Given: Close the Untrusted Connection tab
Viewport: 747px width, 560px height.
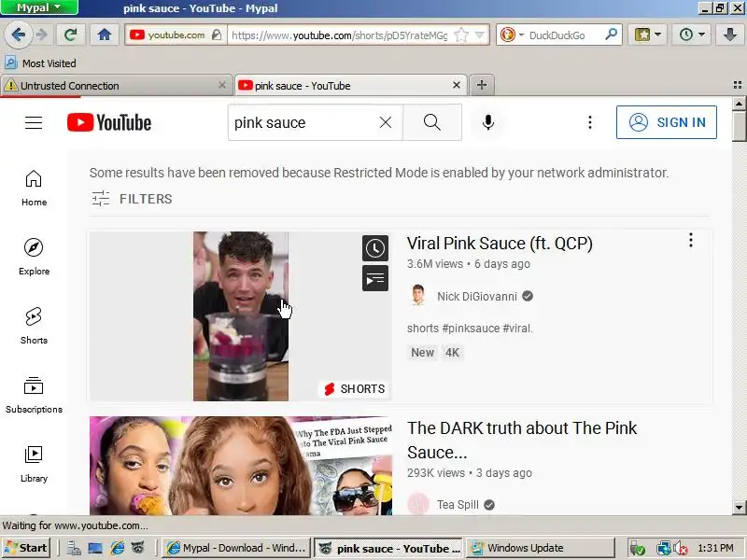Looking at the screenshot, I should pos(221,85).
